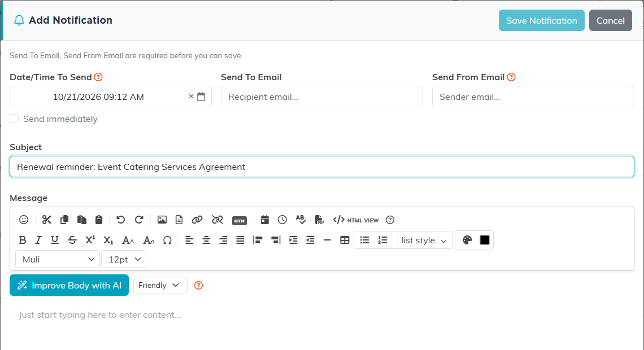Apply bold formatting
644x350 pixels.
click(x=23, y=240)
